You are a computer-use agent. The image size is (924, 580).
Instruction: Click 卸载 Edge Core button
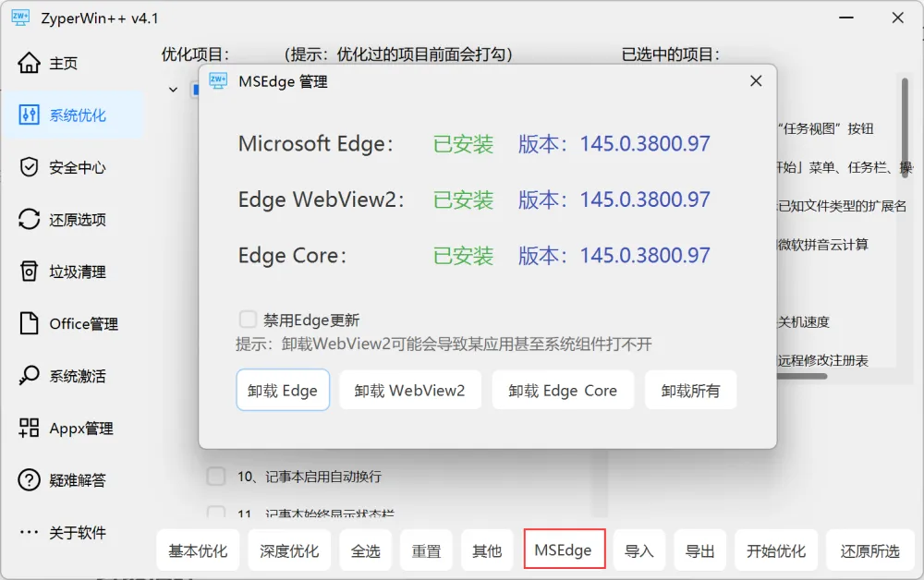click(563, 390)
